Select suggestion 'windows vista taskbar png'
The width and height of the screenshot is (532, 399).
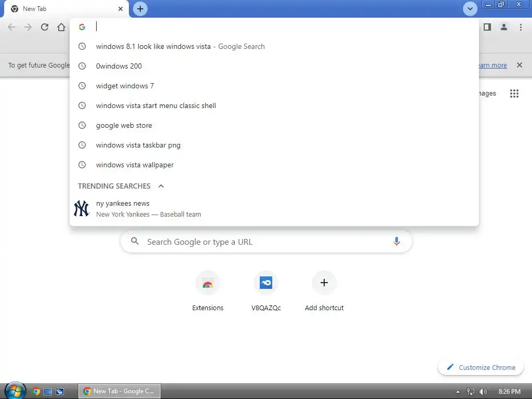click(274, 145)
